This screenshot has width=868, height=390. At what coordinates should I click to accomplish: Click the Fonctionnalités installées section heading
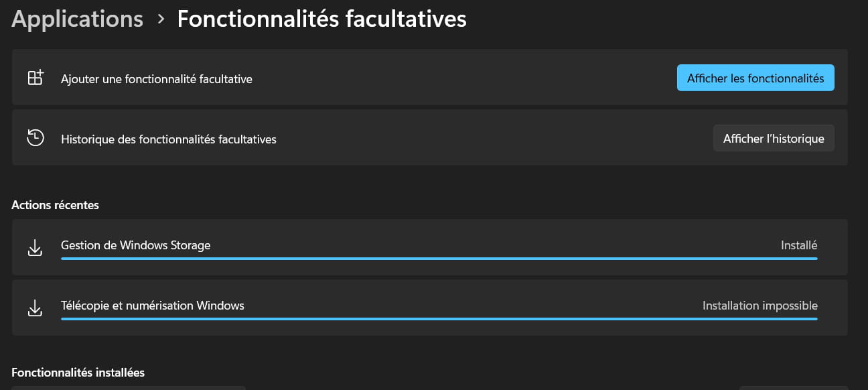coord(78,372)
